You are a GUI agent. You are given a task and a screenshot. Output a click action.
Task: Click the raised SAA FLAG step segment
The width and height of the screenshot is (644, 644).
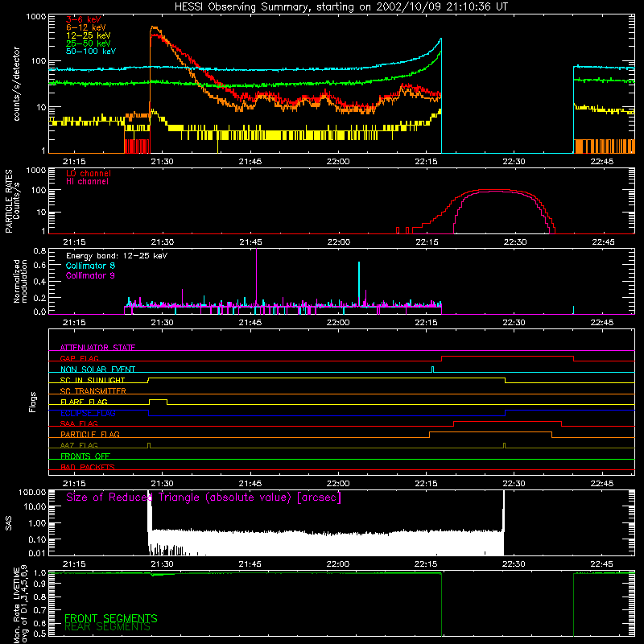point(508,421)
